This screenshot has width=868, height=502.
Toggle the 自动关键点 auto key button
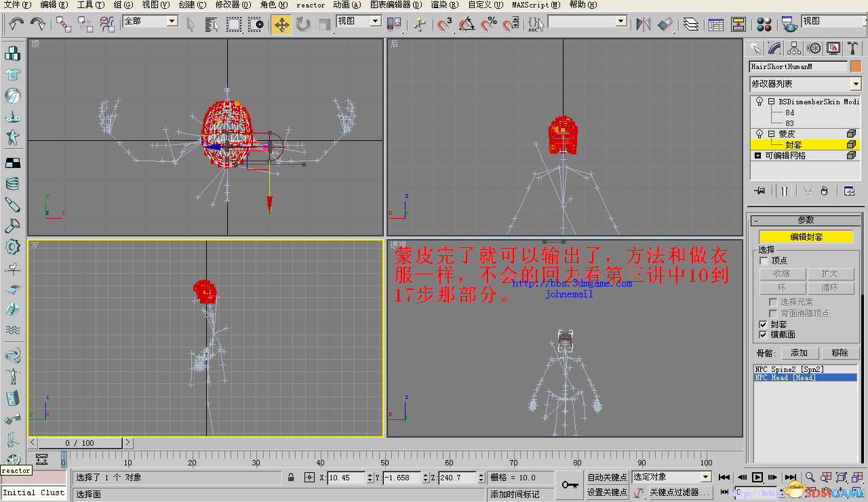[x=607, y=478]
